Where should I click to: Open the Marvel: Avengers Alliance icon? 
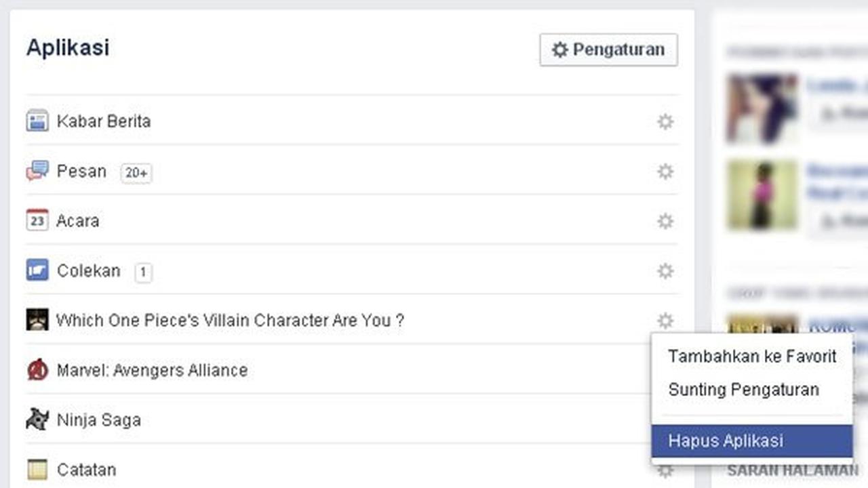pyautogui.click(x=37, y=370)
